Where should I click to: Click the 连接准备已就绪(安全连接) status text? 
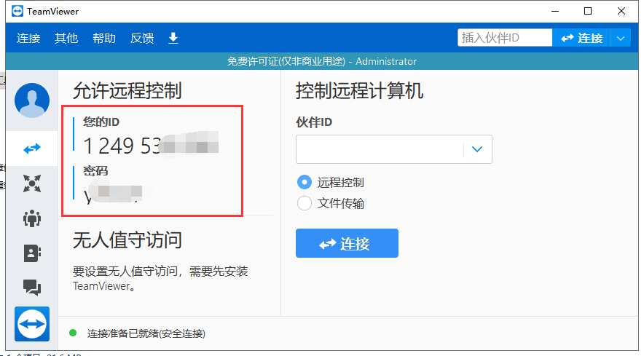(146, 333)
